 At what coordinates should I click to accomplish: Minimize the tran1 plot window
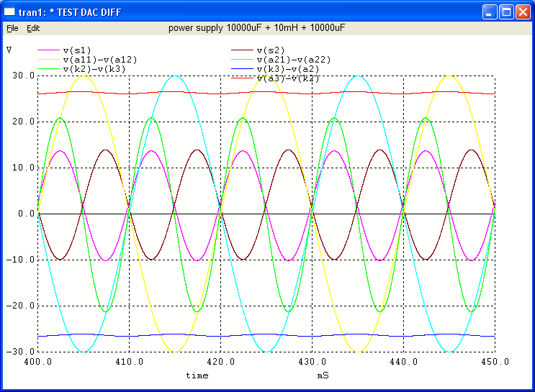(490, 12)
